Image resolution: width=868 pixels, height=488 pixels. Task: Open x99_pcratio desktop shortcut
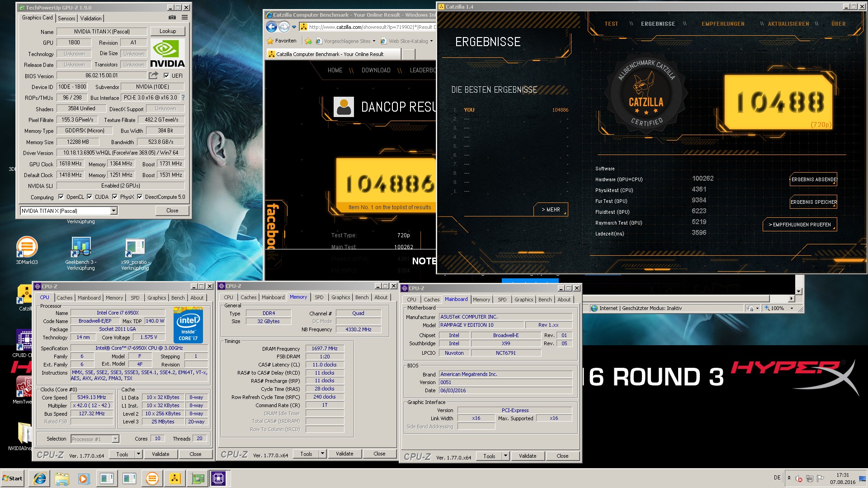pos(135,254)
